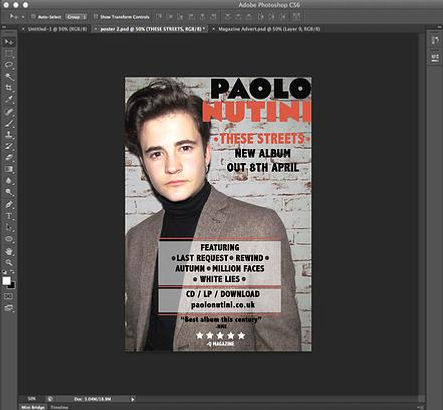Select the Eraser tool
This screenshot has width=443, height=410.
click(x=9, y=157)
